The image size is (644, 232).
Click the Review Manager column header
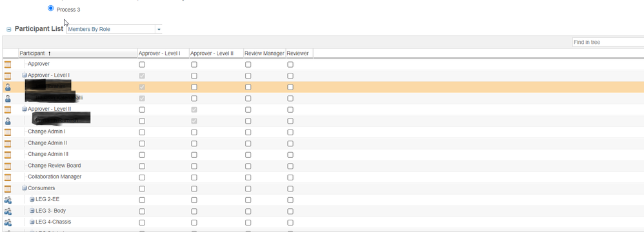265,53
